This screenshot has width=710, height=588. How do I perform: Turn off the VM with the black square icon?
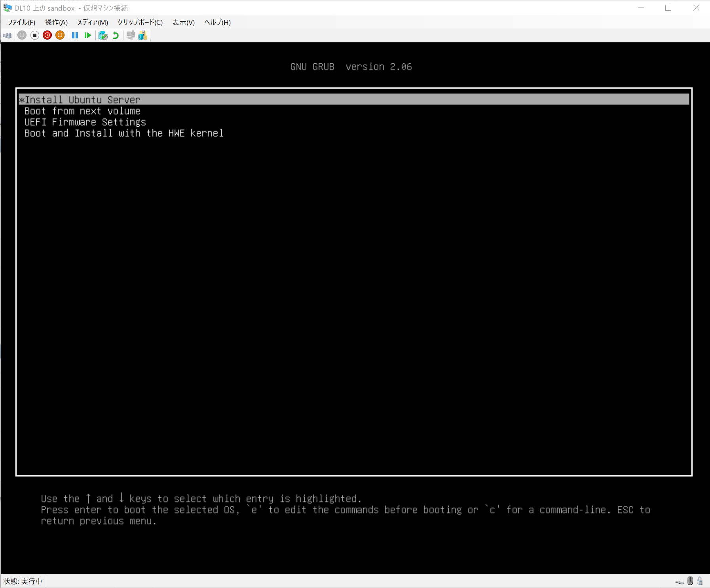pos(35,35)
